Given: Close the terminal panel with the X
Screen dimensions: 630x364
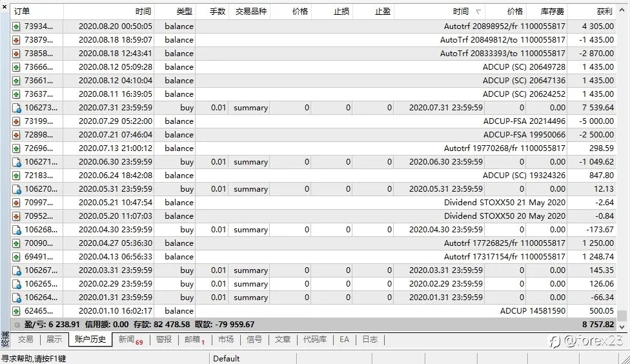Looking at the screenshot, I should tap(5, 7).
